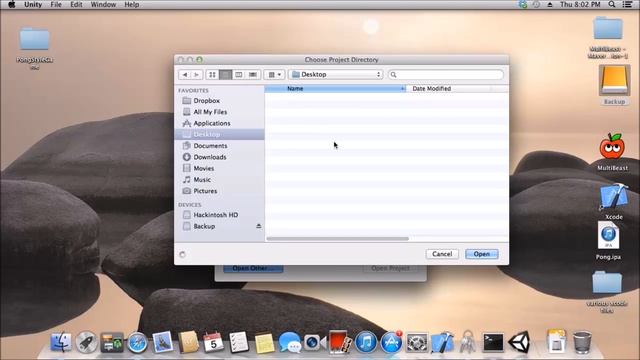Open Notification Center from the menu bar
The height and width of the screenshot is (360, 640).
tap(627, 4)
